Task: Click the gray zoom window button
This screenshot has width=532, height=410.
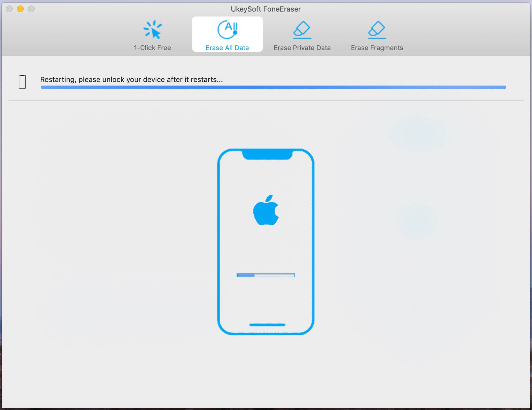Action: tap(31, 9)
